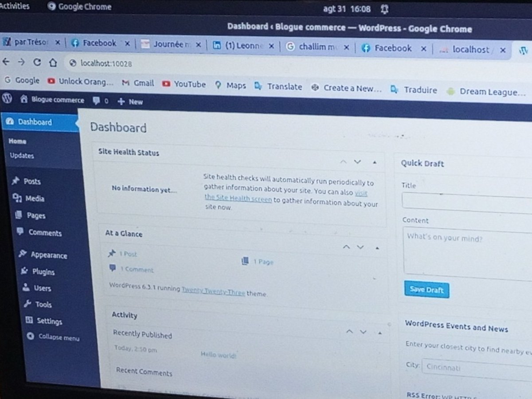Screen dimensions: 532x399
Task: Click the + New admin bar item
Action: [130, 102]
